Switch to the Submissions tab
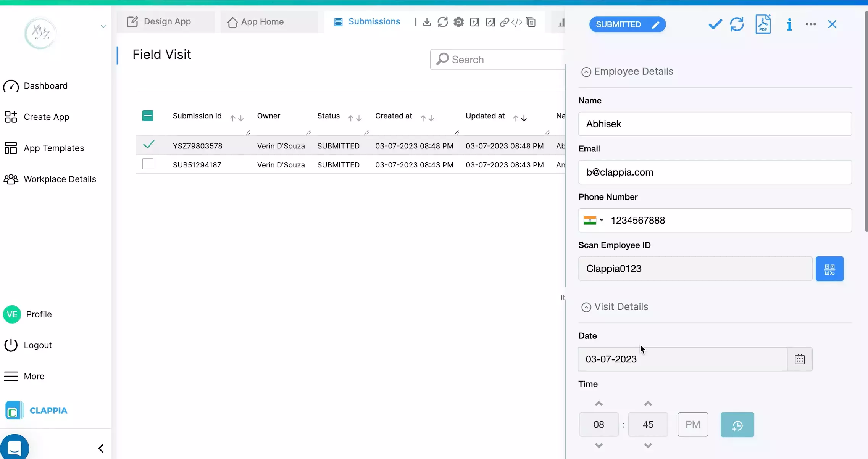 [366, 21]
